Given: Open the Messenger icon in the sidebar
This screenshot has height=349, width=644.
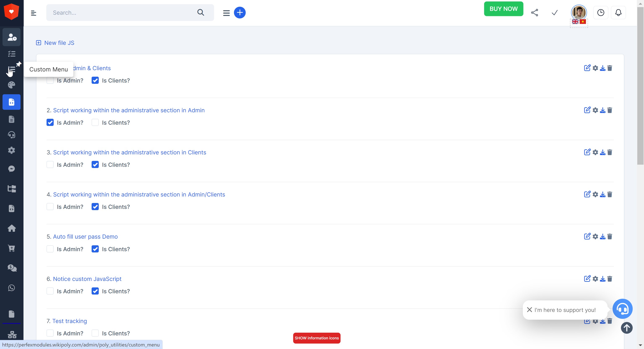Looking at the screenshot, I should (x=12, y=169).
